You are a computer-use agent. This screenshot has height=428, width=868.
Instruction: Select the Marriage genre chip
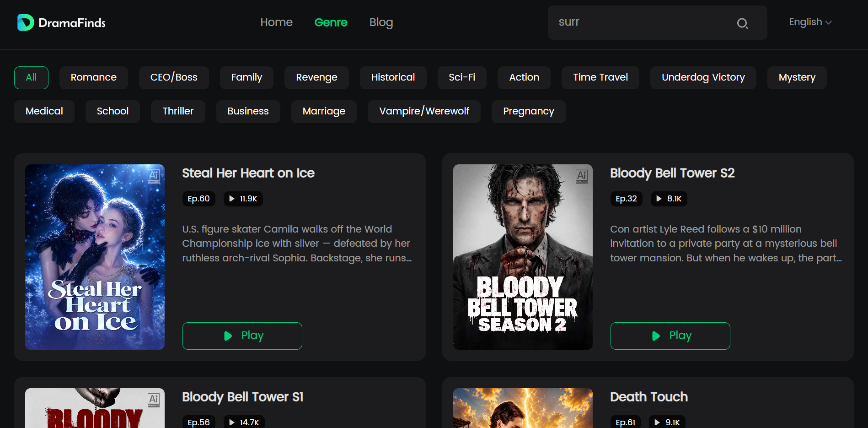click(324, 111)
